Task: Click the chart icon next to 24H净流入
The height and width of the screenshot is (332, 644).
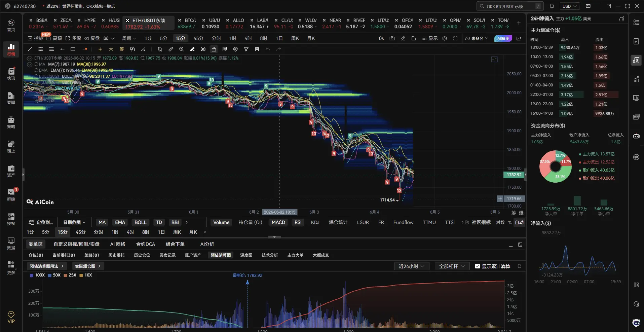Action: tap(622, 19)
